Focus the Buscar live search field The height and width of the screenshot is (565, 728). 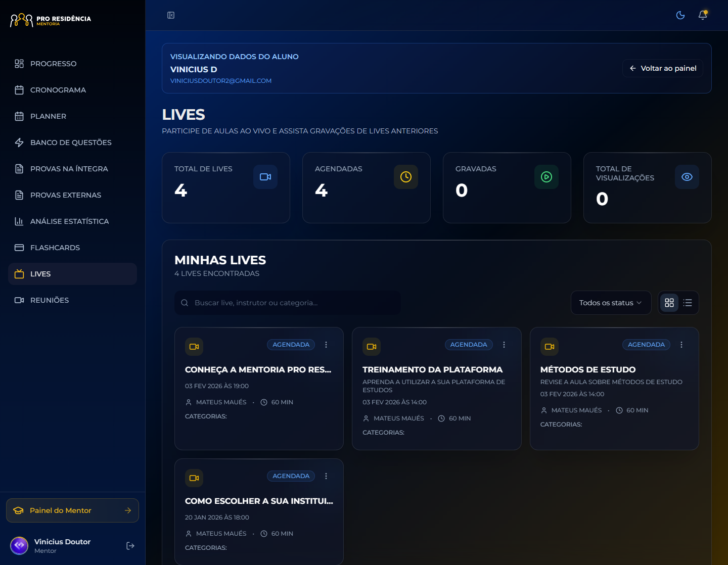point(288,303)
